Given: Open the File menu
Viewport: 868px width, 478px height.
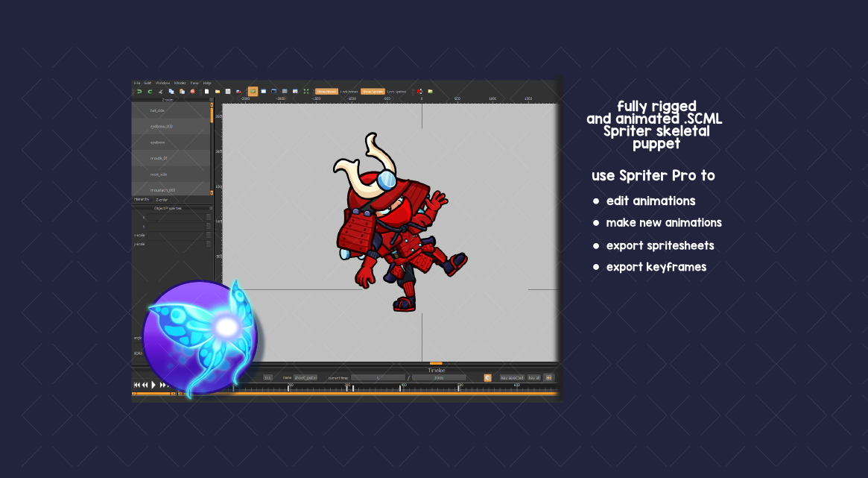Looking at the screenshot, I should pyautogui.click(x=137, y=83).
